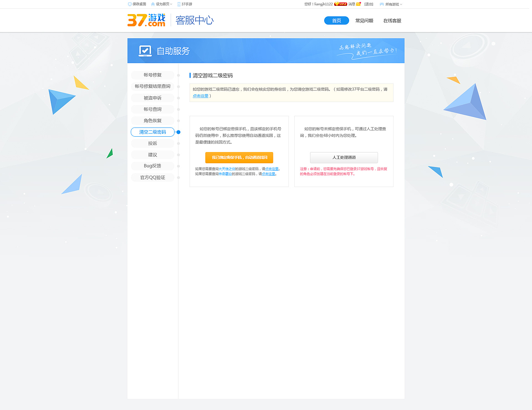Click the orange 我已绑定密保手机,自动通道找回 button
The width and height of the screenshot is (532, 410).
tap(239, 157)
